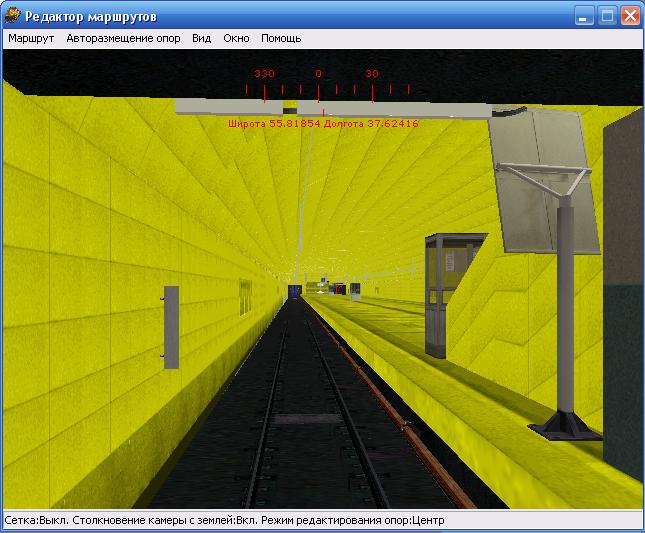Click the Редактор маршрутов title bar app icon

(13, 16)
